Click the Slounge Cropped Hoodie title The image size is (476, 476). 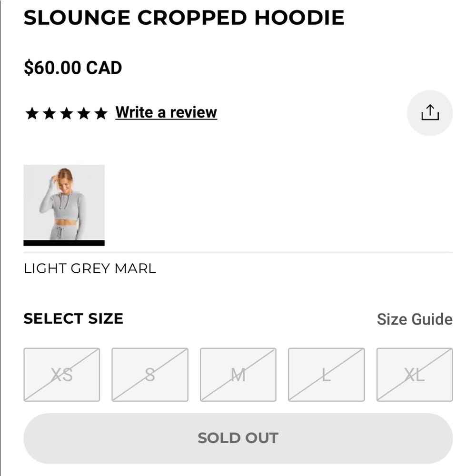(184, 18)
